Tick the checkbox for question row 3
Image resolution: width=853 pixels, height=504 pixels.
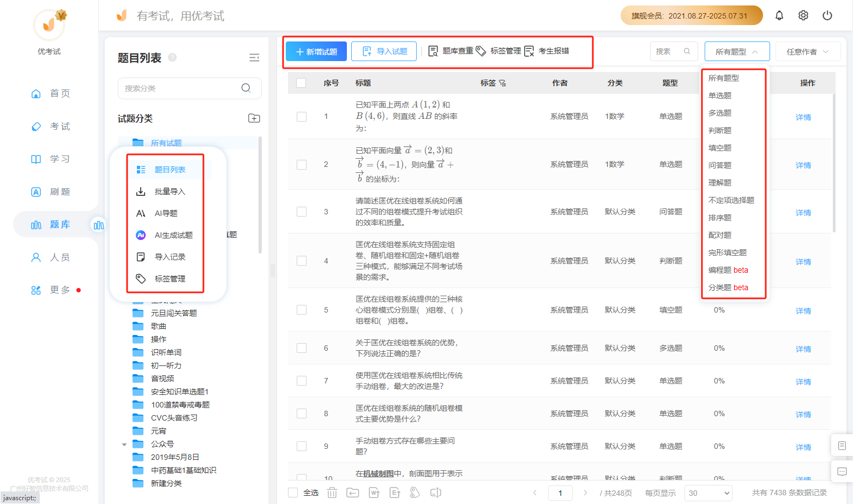coord(302,212)
